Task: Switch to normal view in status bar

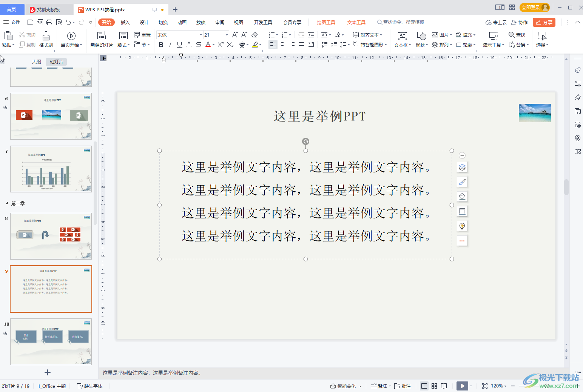Action: click(x=424, y=386)
